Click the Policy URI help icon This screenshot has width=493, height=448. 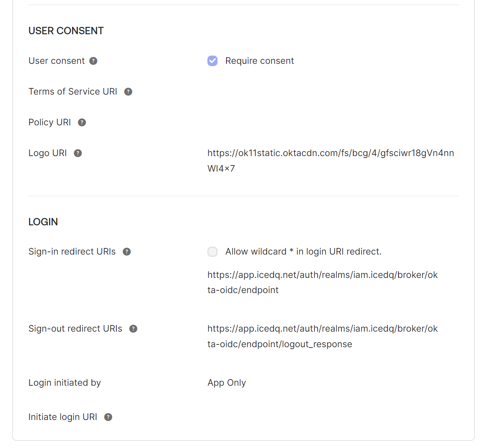coord(82,123)
